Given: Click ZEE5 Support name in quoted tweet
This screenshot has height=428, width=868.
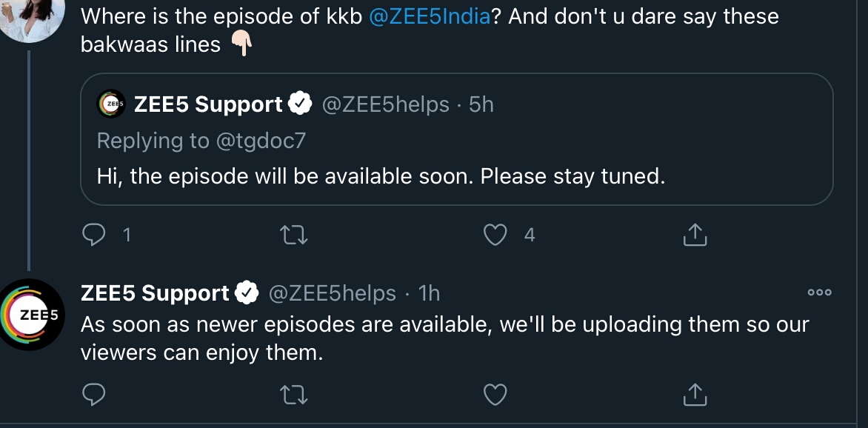Looking at the screenshot, I should 208,104.
